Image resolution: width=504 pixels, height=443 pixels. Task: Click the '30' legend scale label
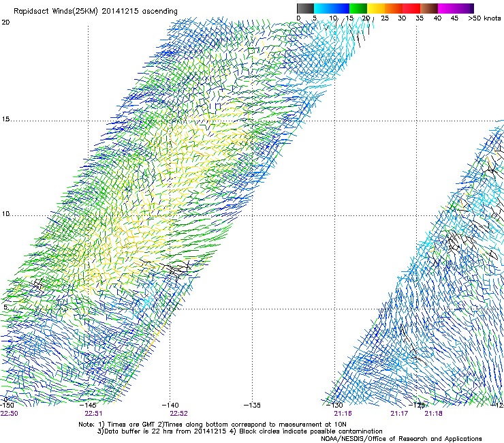coord(402,18)
